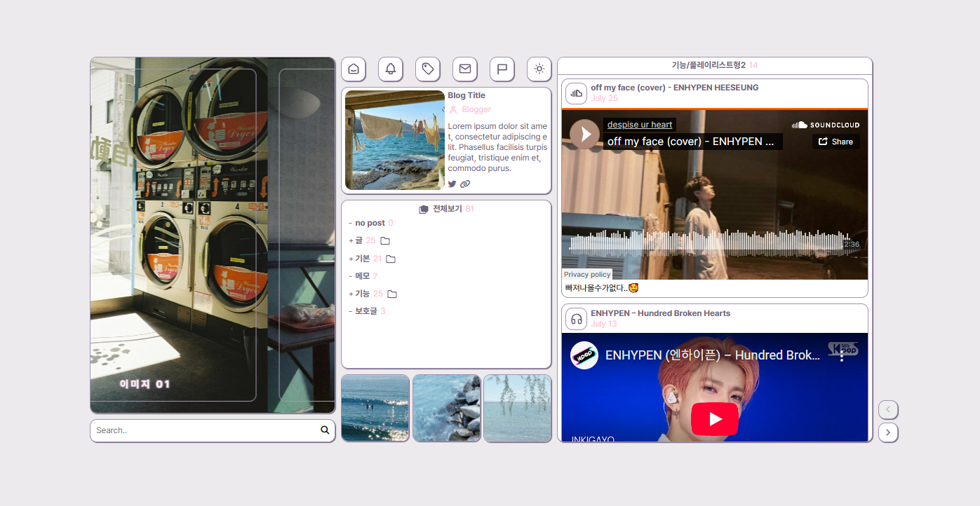The image size is (980, 506).
Task: Click the headphones icon on second post
Action: (577, 319)
